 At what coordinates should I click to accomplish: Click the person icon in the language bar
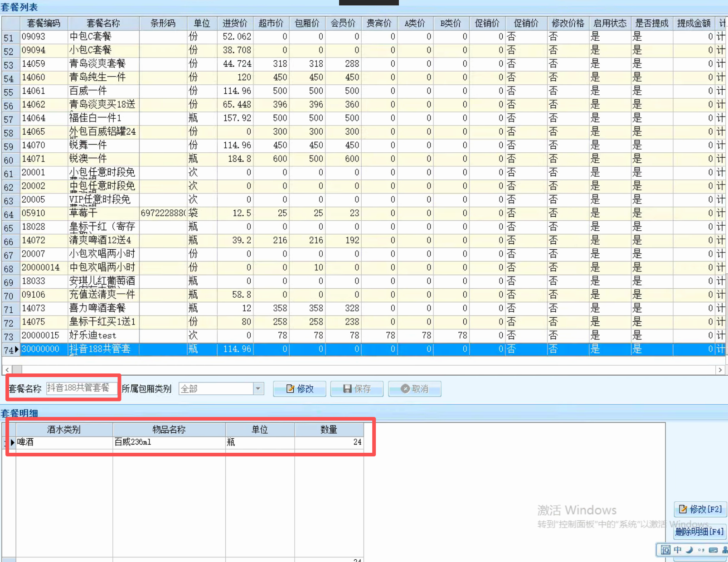724,550
